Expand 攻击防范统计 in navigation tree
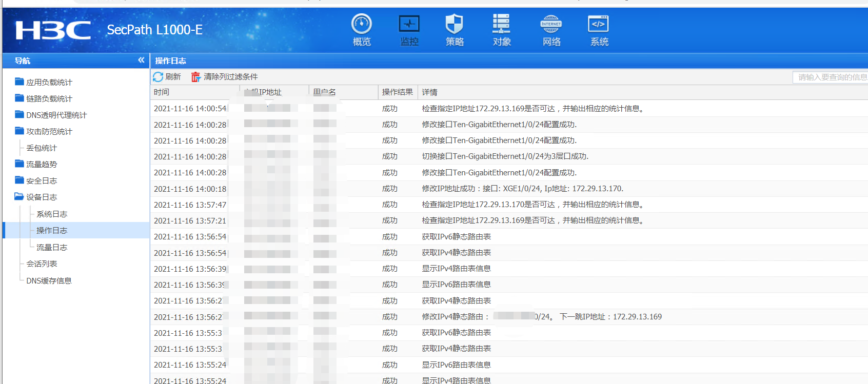The height and width of the screenshot is (384, 868). pyautogui.click(x=49, y=131)
